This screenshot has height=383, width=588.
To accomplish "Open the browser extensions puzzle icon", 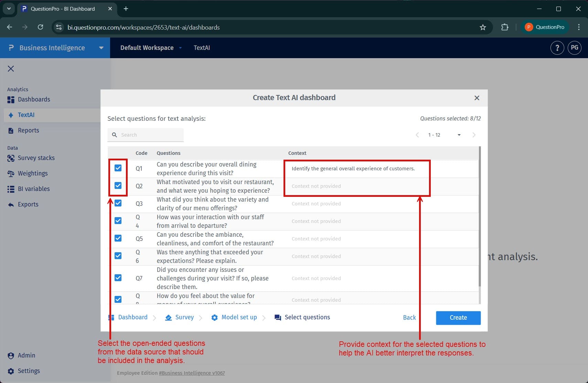I will tap(505, 27).
